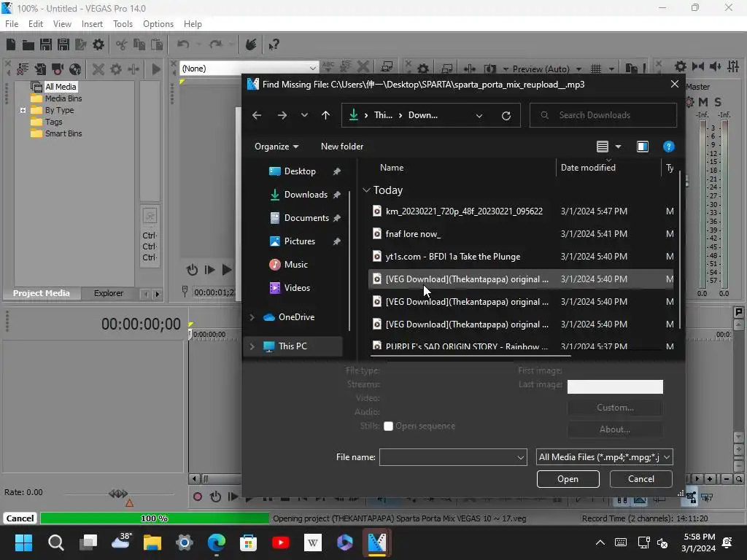Open taskbar Search
747x560 pixels.
[55, 542]
